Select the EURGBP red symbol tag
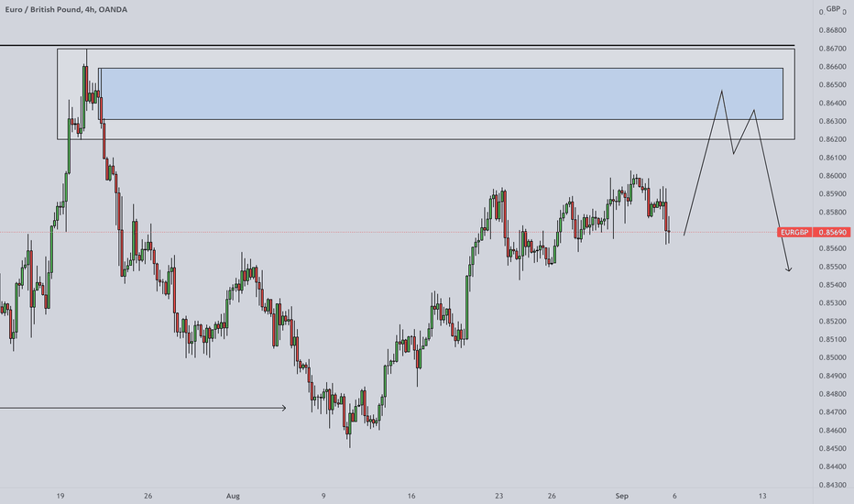Viewport: 854px width, 504px height. tap(794, 232)
